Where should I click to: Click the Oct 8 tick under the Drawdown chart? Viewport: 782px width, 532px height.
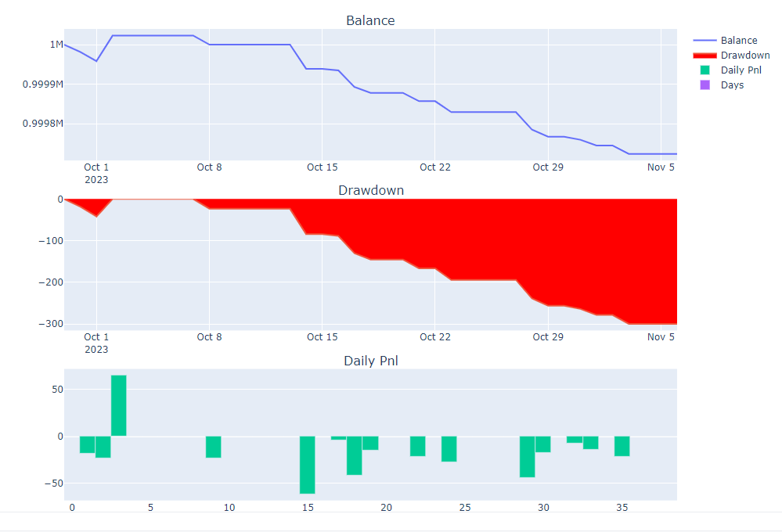click(210, 337)
